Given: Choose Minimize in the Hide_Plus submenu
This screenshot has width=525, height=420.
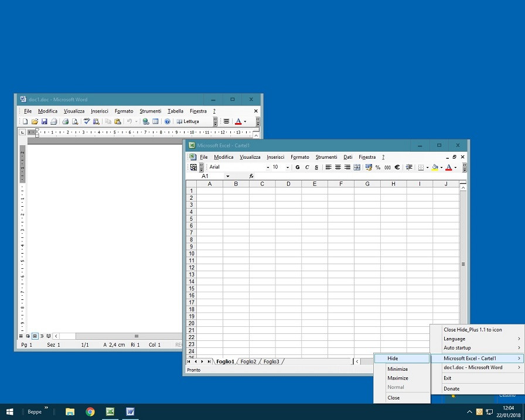Looking at the screenshot, I should (402, 369).
